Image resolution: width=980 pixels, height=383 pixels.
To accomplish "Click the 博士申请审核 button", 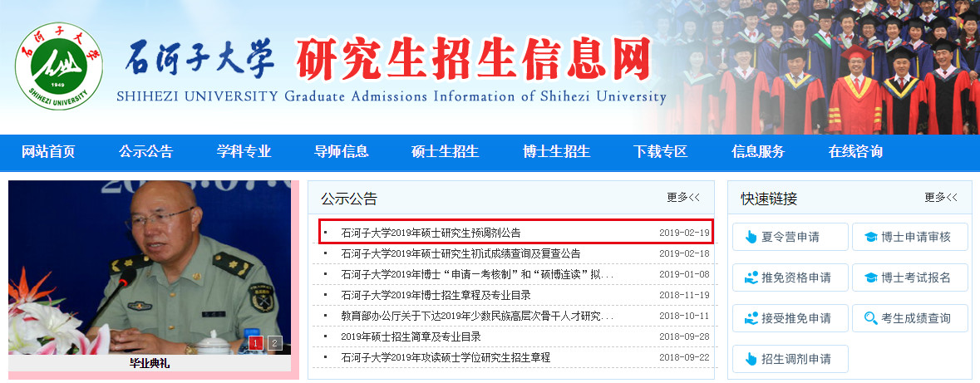I will click(x=910, y=237).
